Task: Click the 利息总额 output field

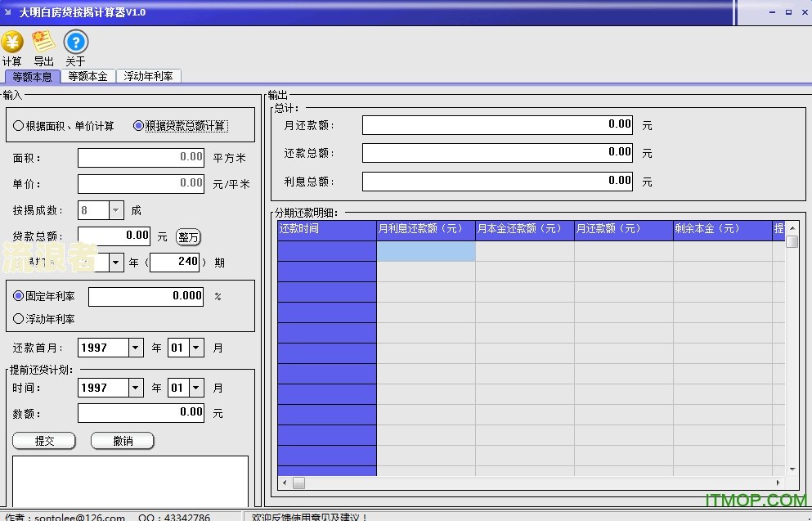Action: pos(497,182)
